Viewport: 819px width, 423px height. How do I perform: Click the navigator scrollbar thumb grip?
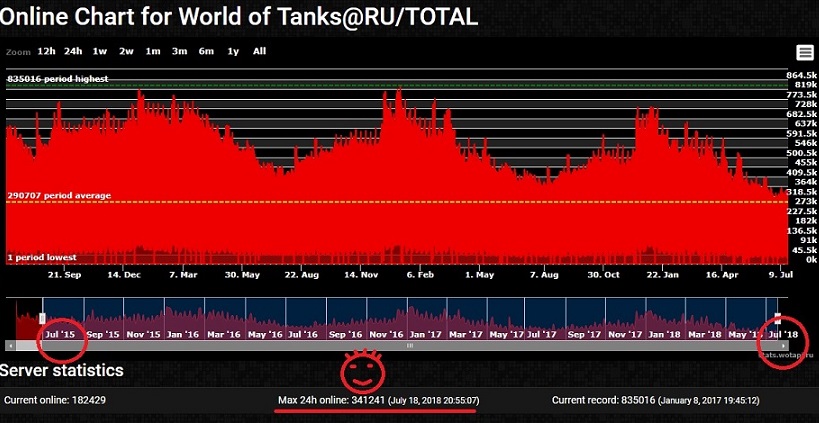coord(411,345)
